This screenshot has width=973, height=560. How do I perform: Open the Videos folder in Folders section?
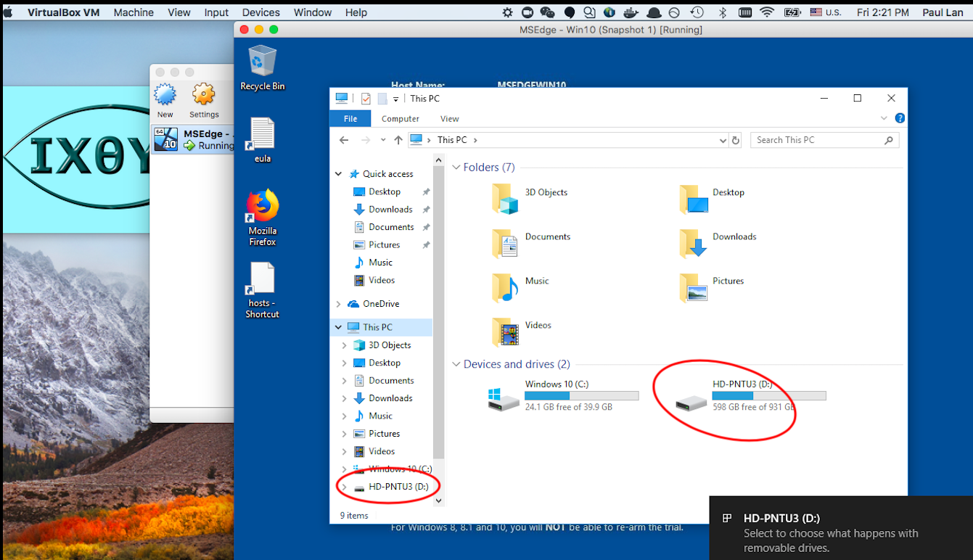pos(505,331)
